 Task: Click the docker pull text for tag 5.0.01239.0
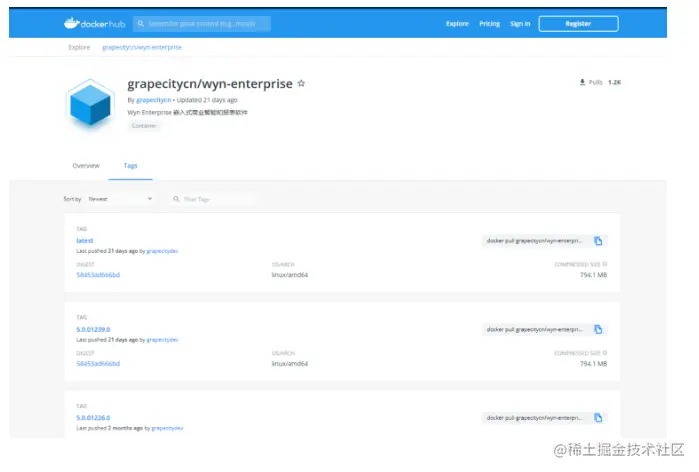[534, 329]
